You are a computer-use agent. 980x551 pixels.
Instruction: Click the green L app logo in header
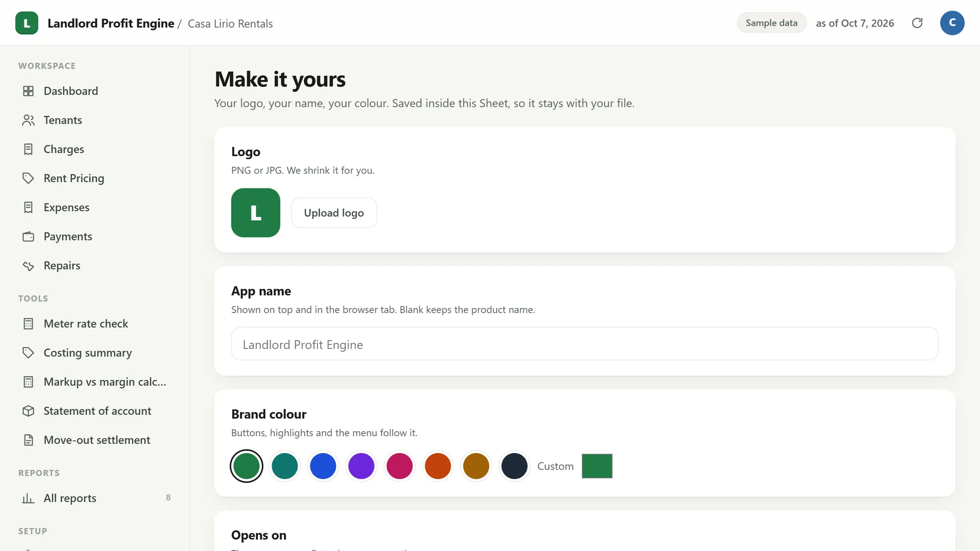click(27, 23)
